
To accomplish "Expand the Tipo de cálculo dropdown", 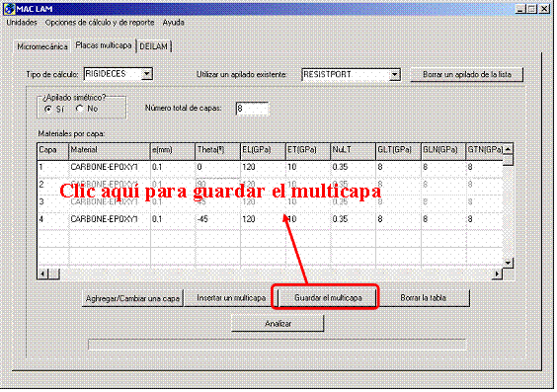I will pos(147,74).
